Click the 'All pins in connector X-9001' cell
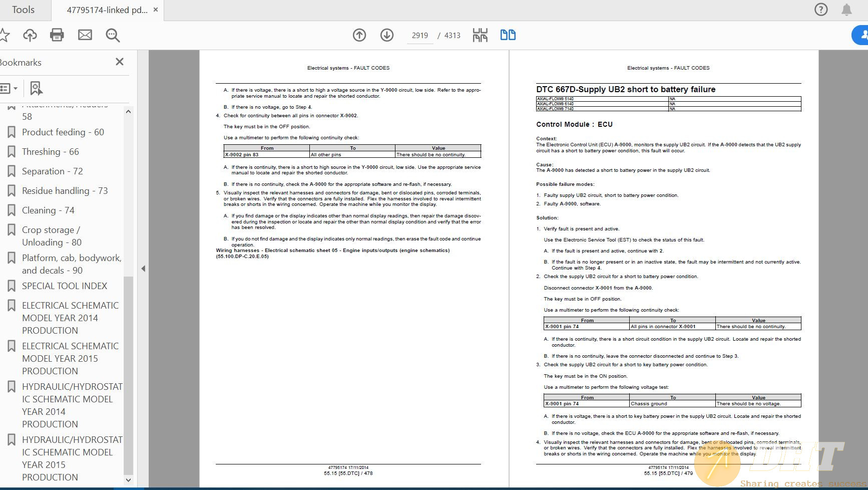Screen dimensions: 868x490 [x=672, y=327]
